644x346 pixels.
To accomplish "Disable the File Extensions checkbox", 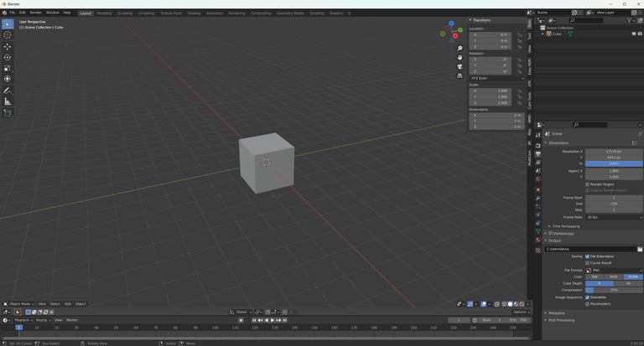I will [587, 256].
